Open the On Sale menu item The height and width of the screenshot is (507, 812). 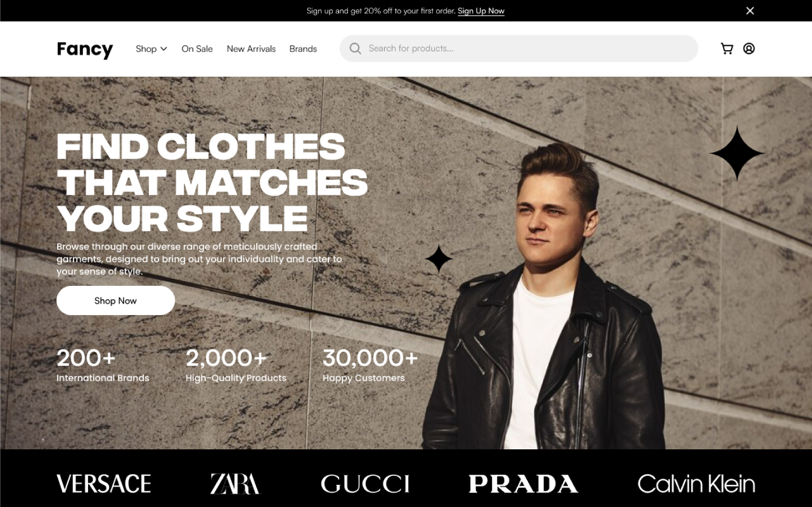(197, 49)
